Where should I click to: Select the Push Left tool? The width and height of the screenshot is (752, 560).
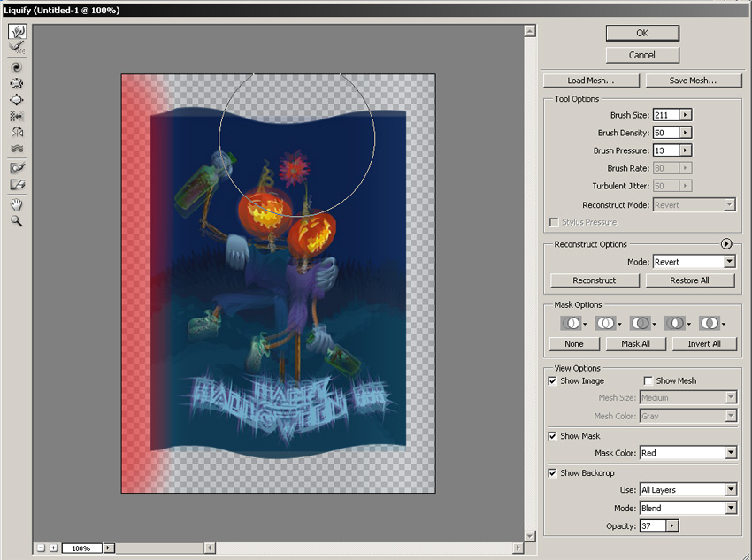click(x=17, y=116)
